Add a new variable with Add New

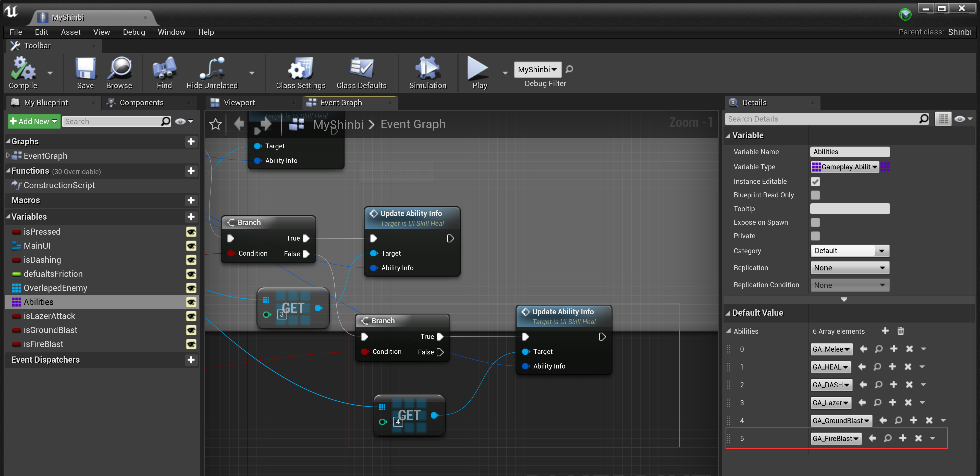33,121
